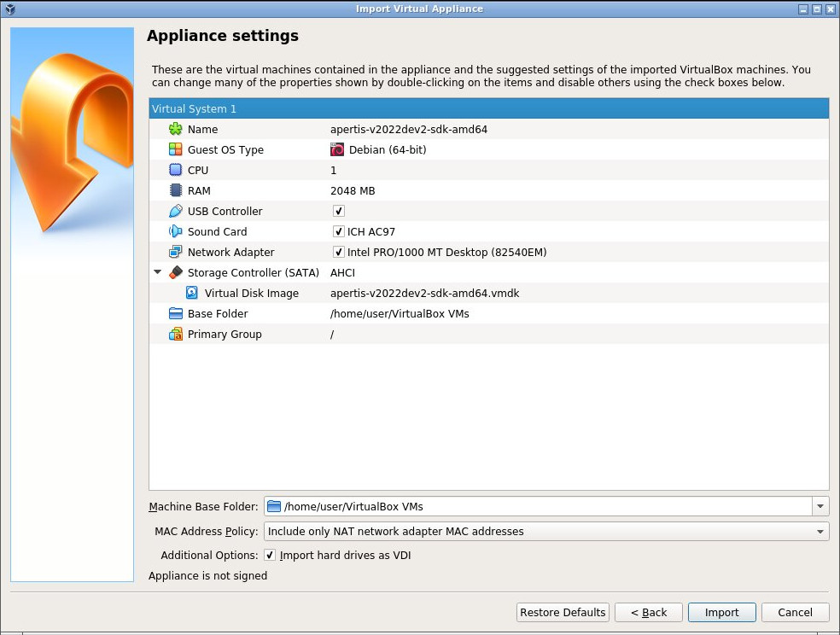The image size is (840, 635).
Task: Click the VirtualBox icon in title bar
Action: [9, 9]
